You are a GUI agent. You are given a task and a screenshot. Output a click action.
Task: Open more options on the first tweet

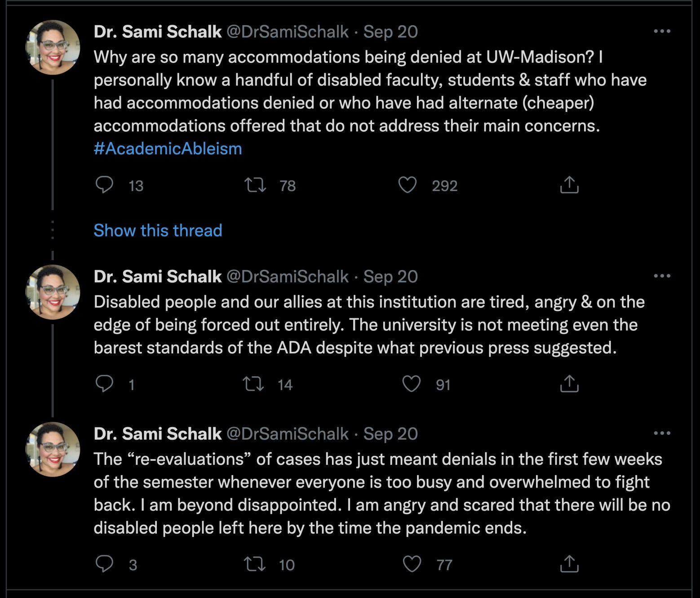point(662,31)
